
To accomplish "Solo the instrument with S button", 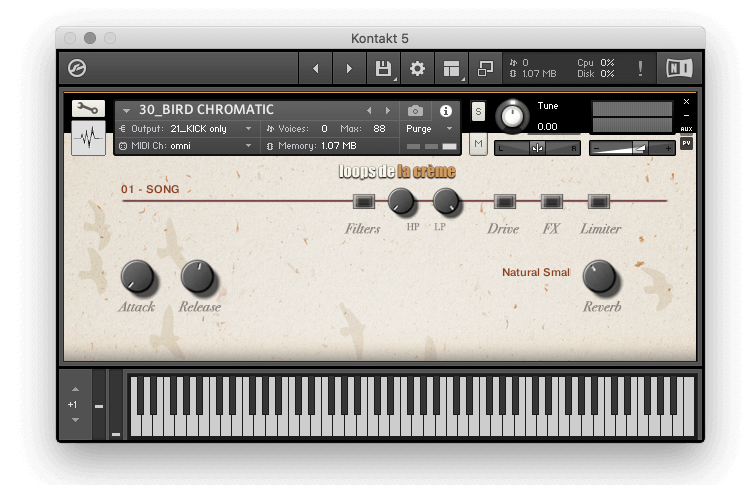I will (478, 112).
